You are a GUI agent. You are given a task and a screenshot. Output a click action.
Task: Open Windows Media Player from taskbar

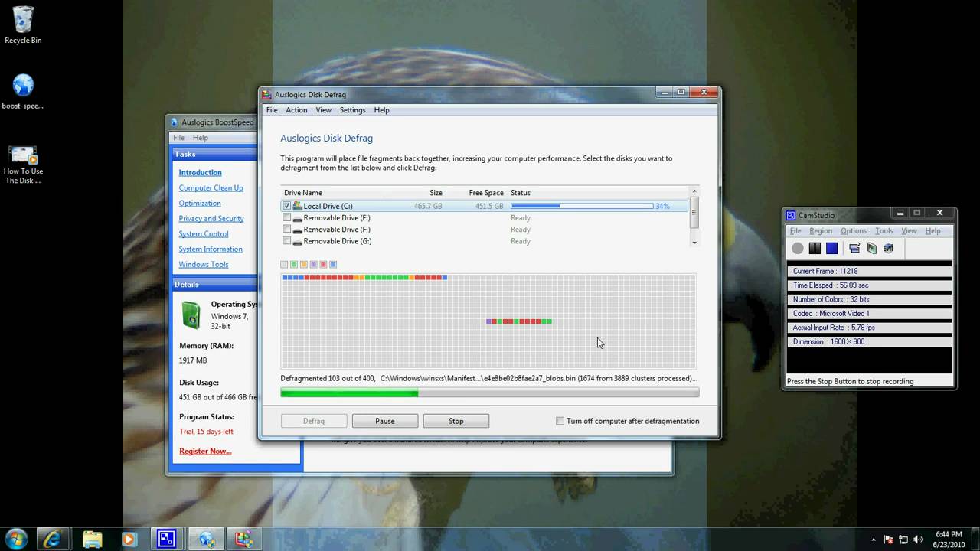[129, 539]
